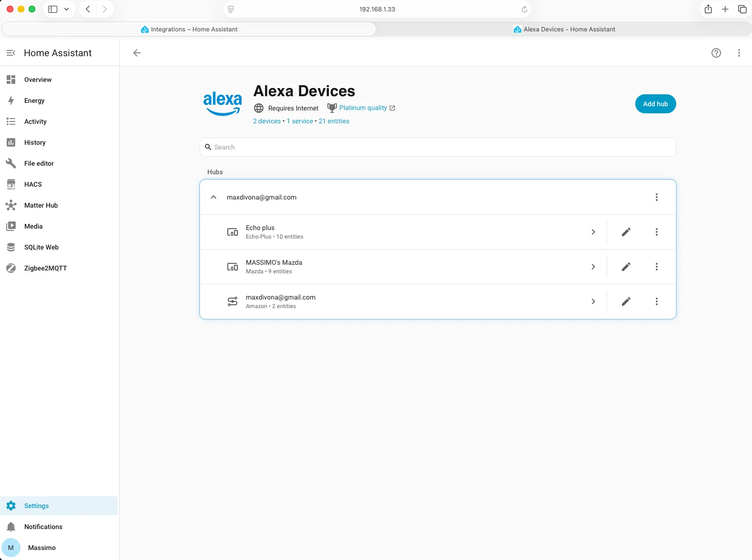
Task: Click the Zigbee2MQTT sidebar icon
Action: coord(11,268)
